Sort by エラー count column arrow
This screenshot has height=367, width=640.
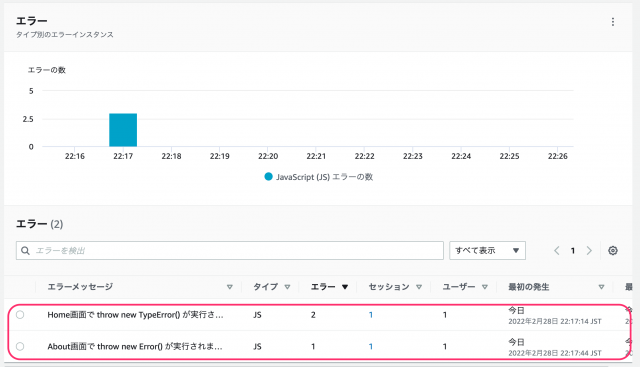point(345,287)
